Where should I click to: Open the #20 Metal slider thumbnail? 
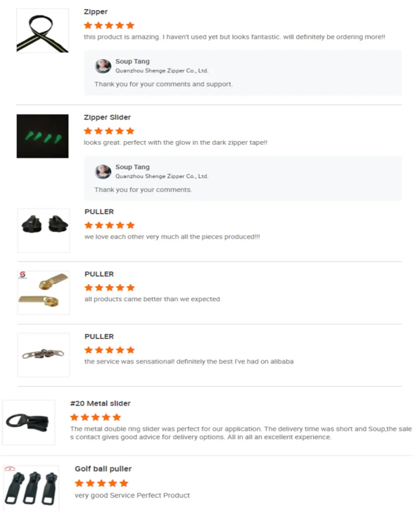pos(29,423)
